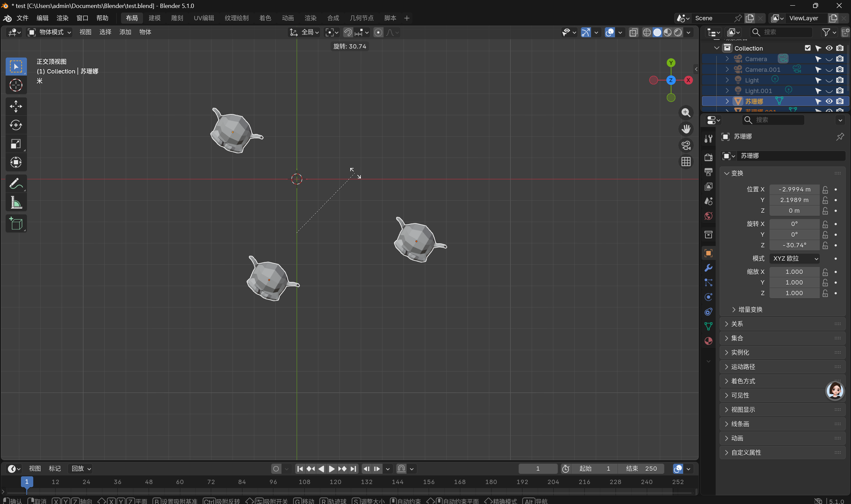The image size is (851, 504).
Task: Activate the Annotate pencil tool
Action: tap(16, 184)
